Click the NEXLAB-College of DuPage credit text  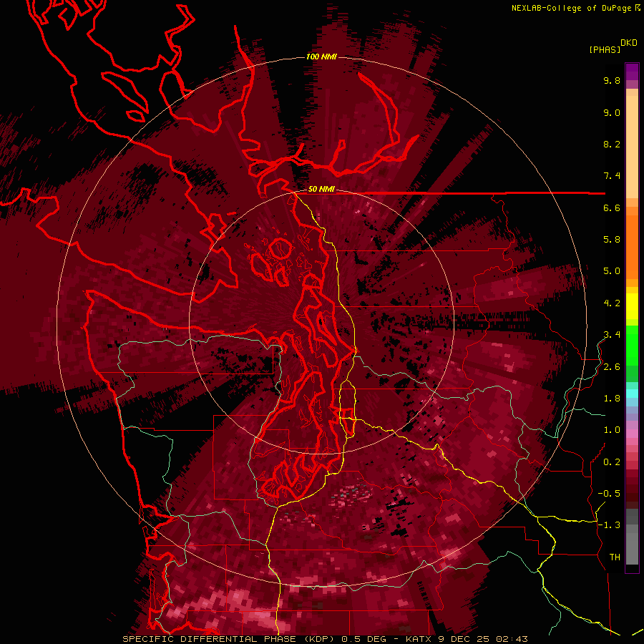(x=571, y=8)
